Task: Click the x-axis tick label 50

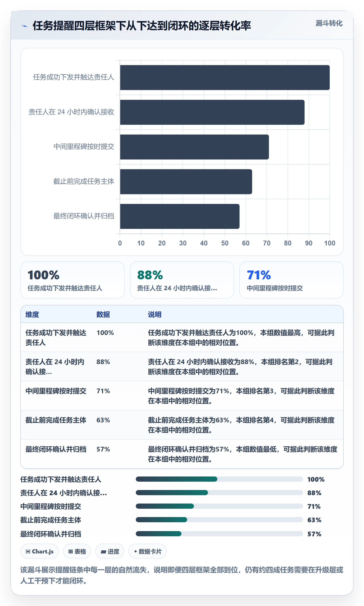Action: point(225,243)
